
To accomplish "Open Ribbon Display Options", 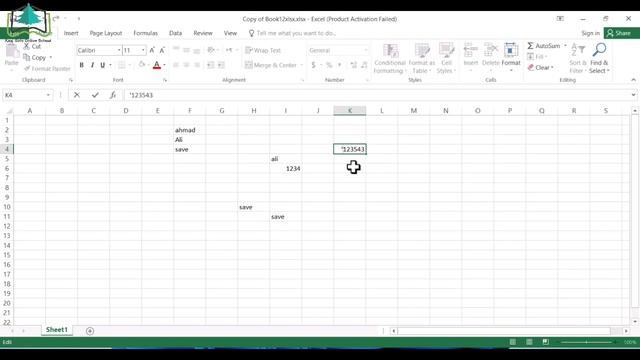I will (560, 19).
